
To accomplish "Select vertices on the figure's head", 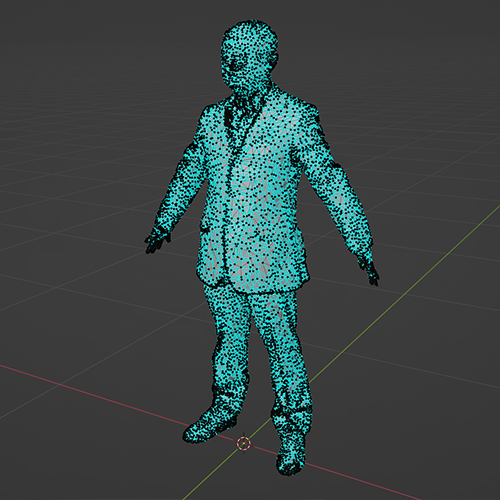I will [249, 55].
